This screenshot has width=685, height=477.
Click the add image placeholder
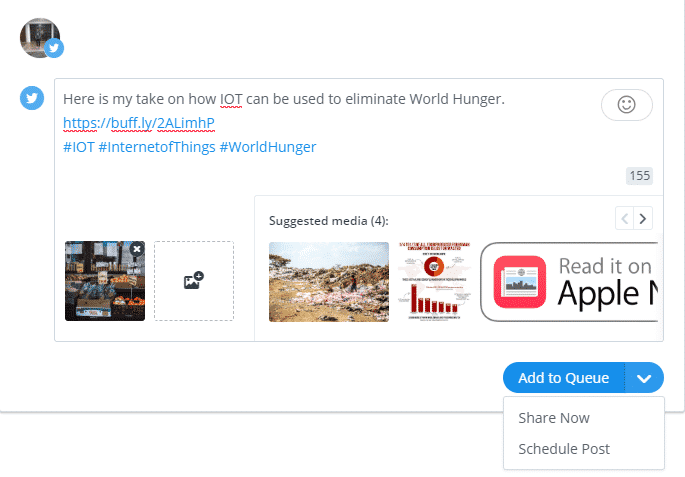(194, 281)
